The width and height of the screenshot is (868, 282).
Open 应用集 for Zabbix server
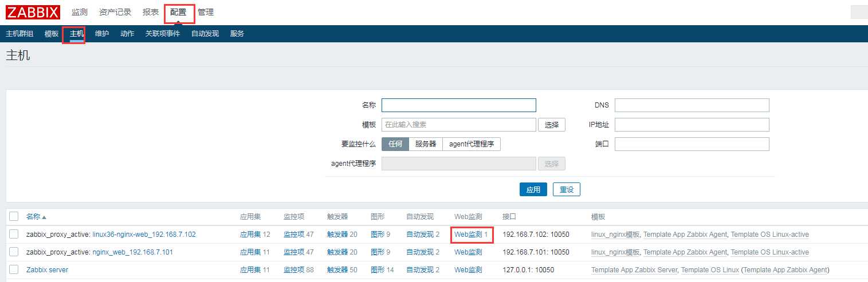250,270
